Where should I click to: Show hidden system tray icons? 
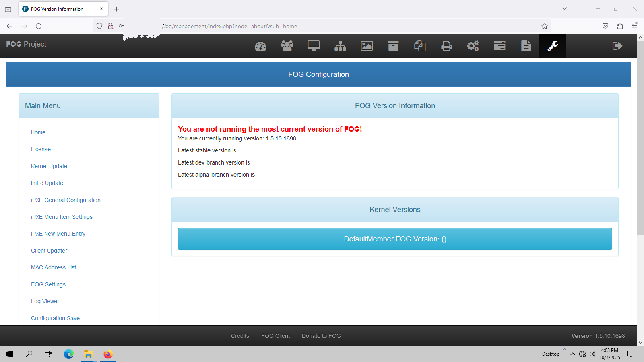[x=572, y=354]
